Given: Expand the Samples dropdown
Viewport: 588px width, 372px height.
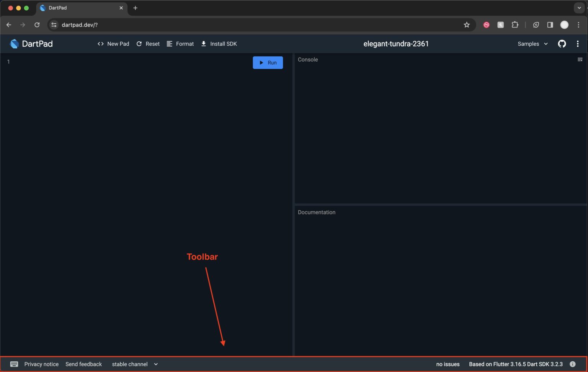Looking at the screenshot, I should click(532, 44).
